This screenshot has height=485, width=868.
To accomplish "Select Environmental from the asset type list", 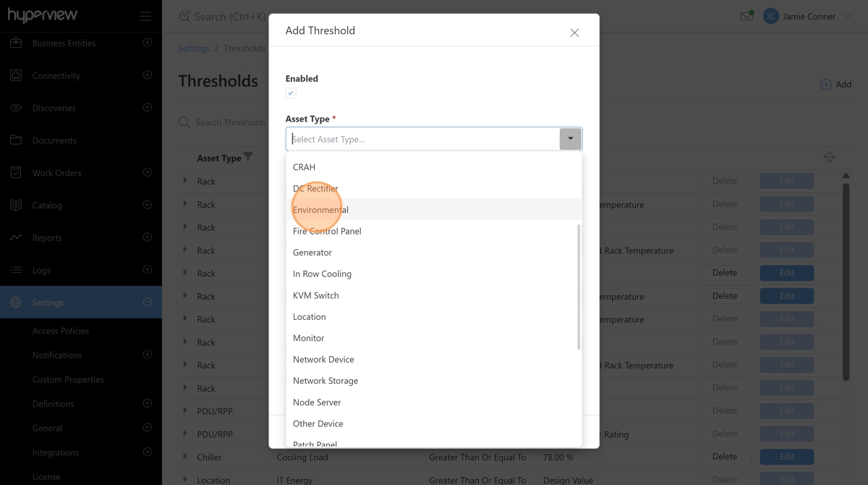I will [320, 210].
